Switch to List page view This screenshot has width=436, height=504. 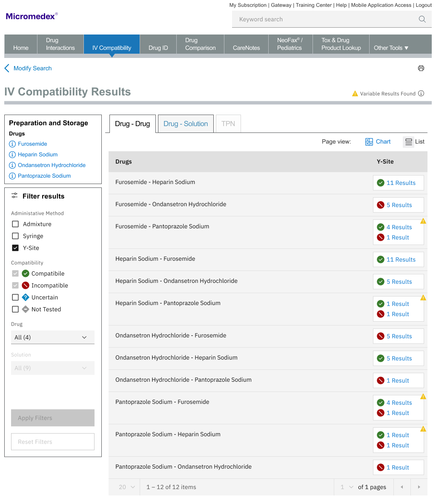coord(415,142)
